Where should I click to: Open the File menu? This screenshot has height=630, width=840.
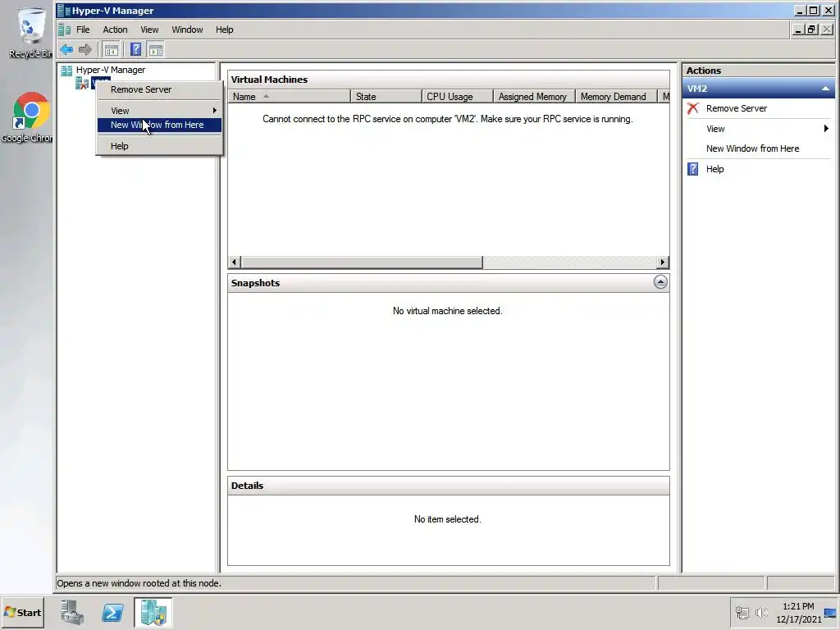tap(83, 30)
